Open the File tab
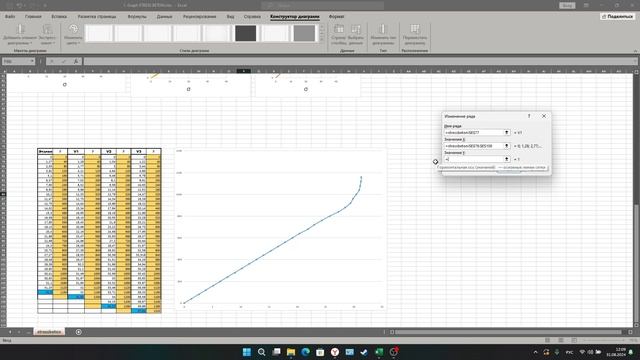Screen dimensions: 640x360 (x=10, y=17)
